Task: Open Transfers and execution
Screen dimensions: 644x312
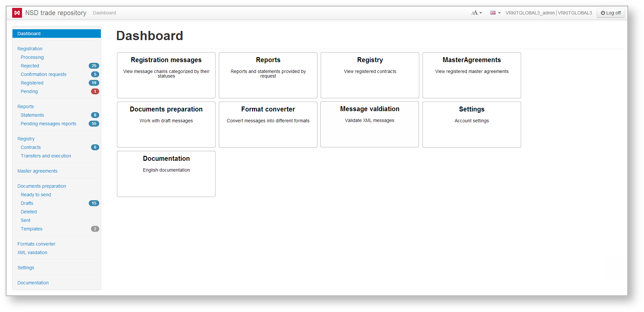Action: point(46,156)
